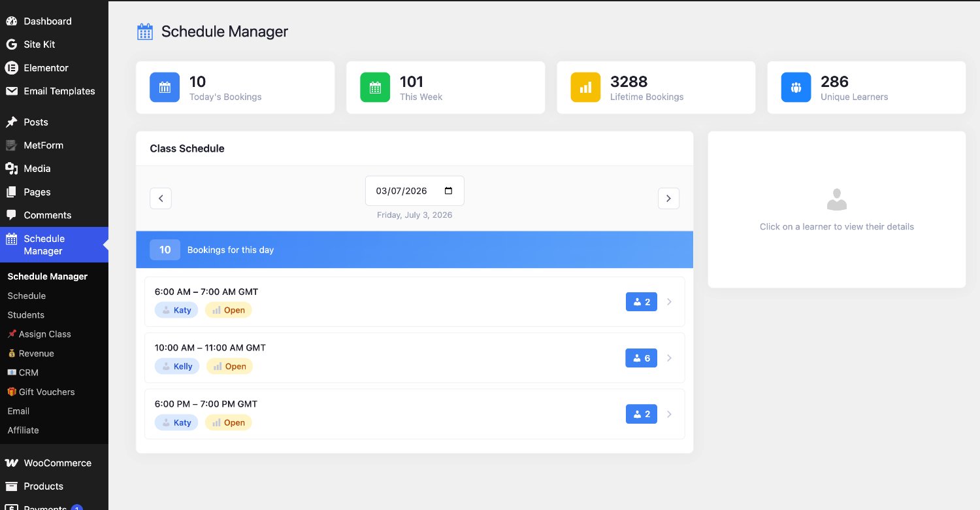Click the Open status on 6:00 PM class
This screenshot has width=980, height=510.
pos(229,423)
